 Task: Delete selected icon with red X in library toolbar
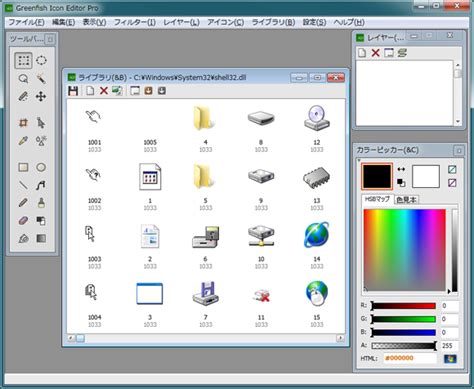tap(104, 91)
